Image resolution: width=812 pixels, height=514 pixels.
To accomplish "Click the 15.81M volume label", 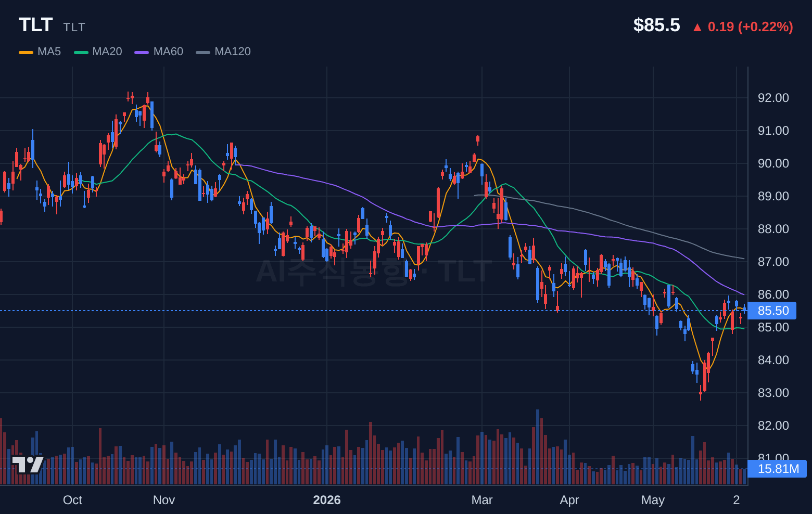I will tap(777, 469).
